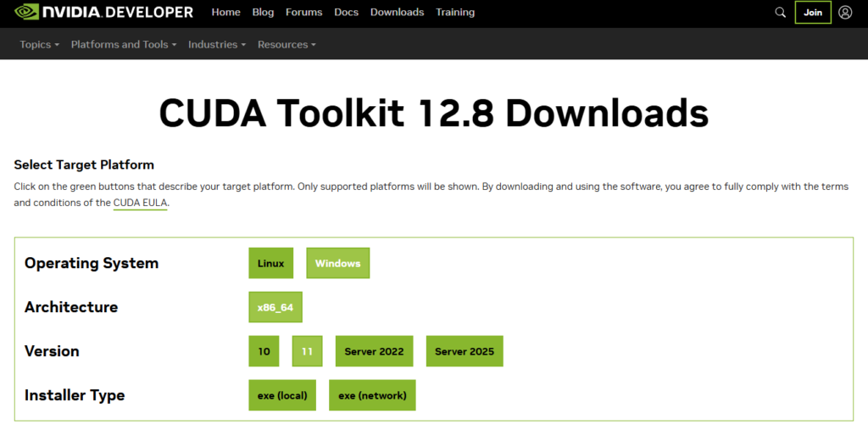Open the Training nav link
This screenshot has height=436, width=868.
[x=455, y=13]
